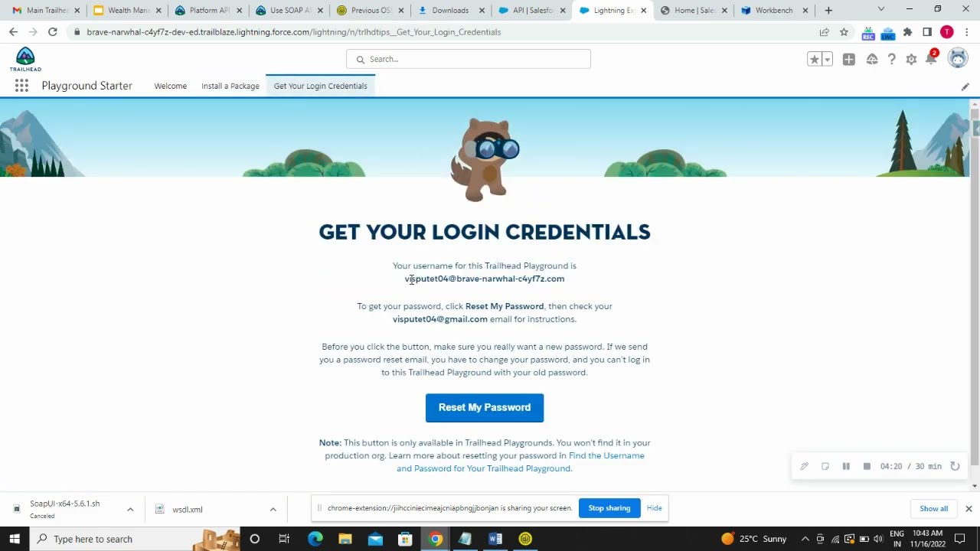
Task: Open Find the Username and Password link
Action: point(521,462)
